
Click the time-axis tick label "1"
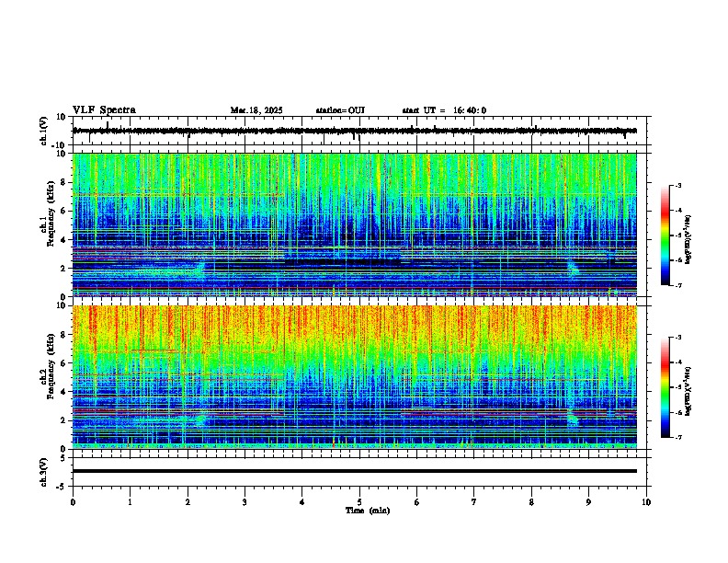130,502
